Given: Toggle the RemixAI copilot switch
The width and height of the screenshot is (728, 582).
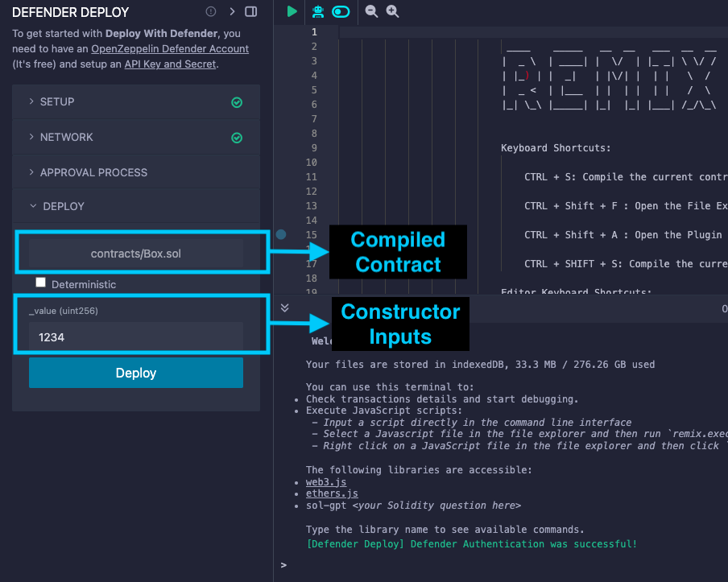Looking at the screenshot, I should 341,11.
